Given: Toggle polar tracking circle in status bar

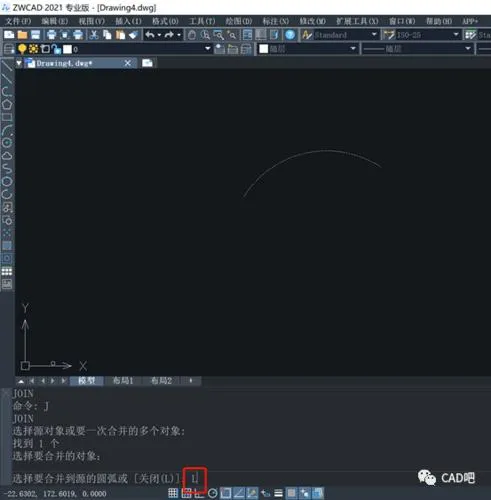Looking at the screenshot, I should point(213,493).
